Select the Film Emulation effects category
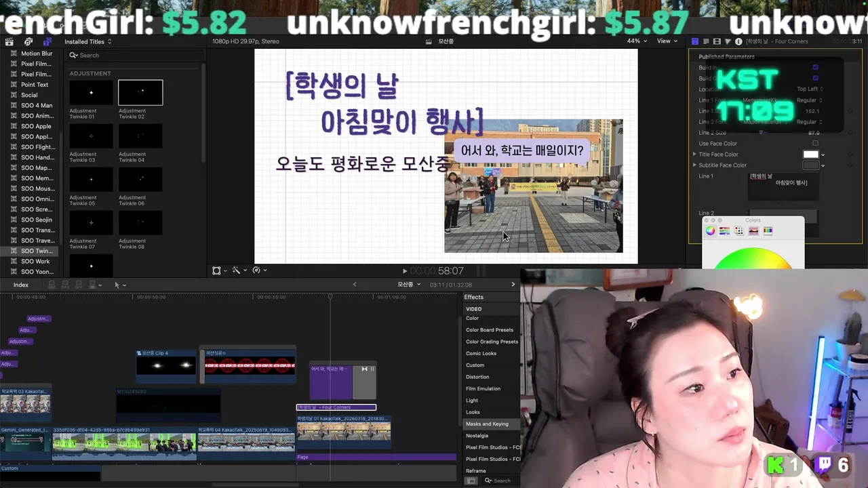 point(483,388)
